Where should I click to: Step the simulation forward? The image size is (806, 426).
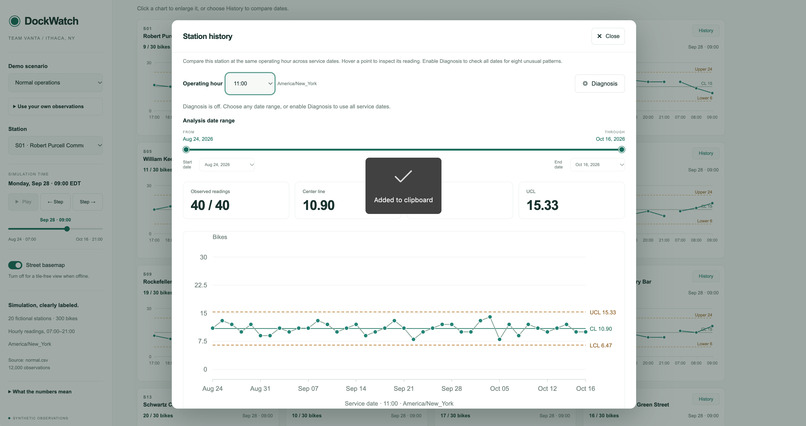point(87,202)
